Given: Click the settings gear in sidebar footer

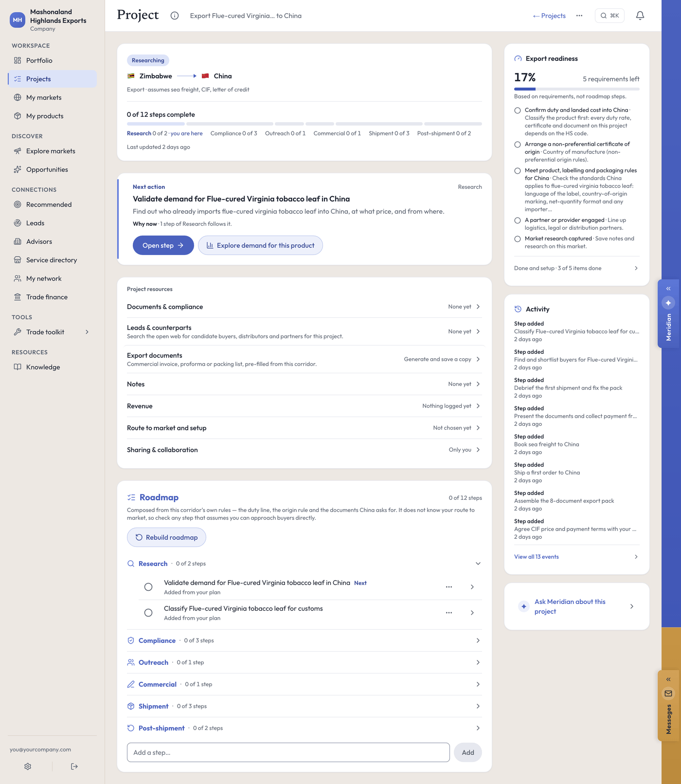Looking at the screenshot, I should [28, 766].
